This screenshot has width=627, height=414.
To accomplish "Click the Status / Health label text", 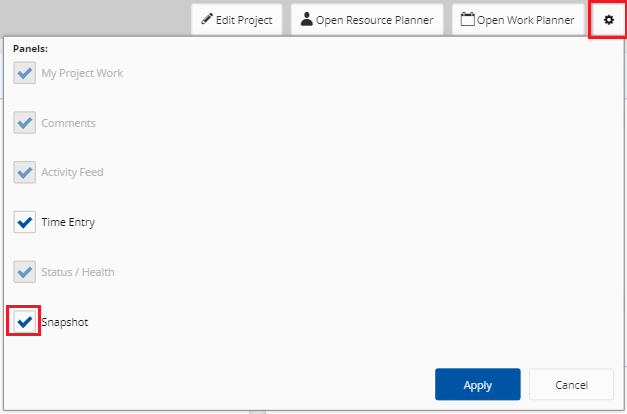I will [78, 272].
